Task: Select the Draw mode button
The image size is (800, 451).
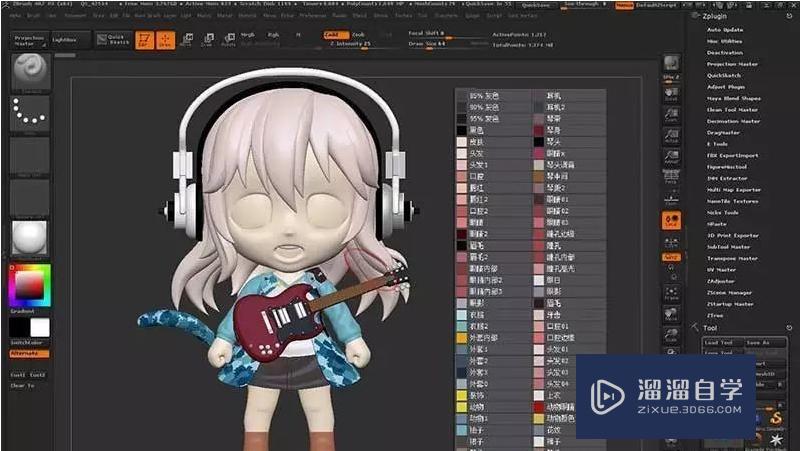Action: pos(165,40)
